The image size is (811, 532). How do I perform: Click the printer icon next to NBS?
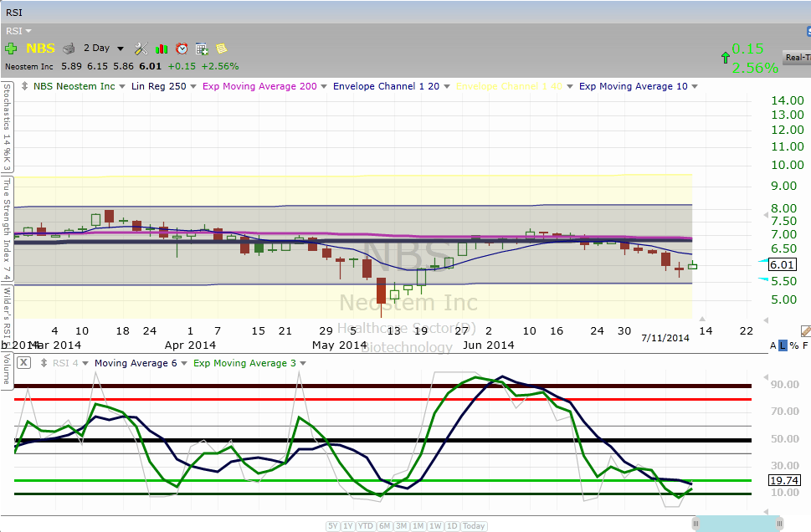click(69, 49)
